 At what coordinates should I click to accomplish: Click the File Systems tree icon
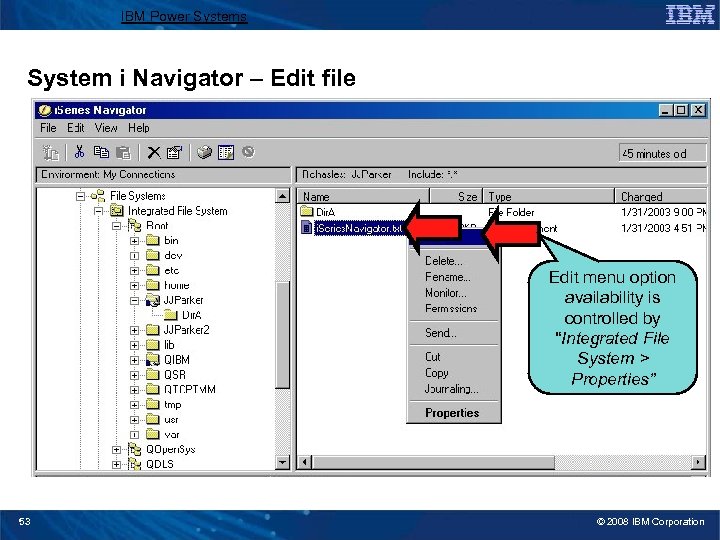98,196
